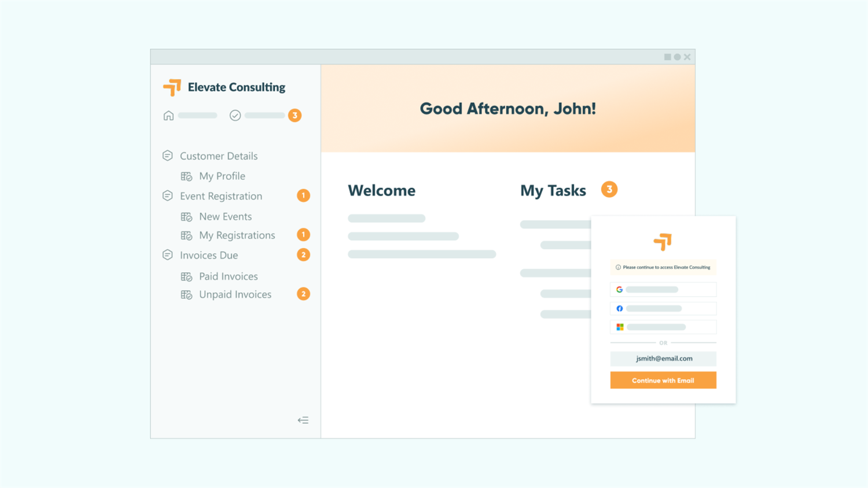Click the My Registrations icon
The height and width of the screenshot is (488, 868).
pos(187,235)
